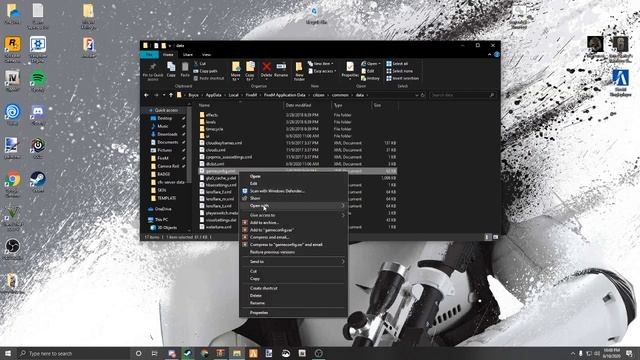Choose Copy in the context menu

pyautogui.click(x=255, y=279)
